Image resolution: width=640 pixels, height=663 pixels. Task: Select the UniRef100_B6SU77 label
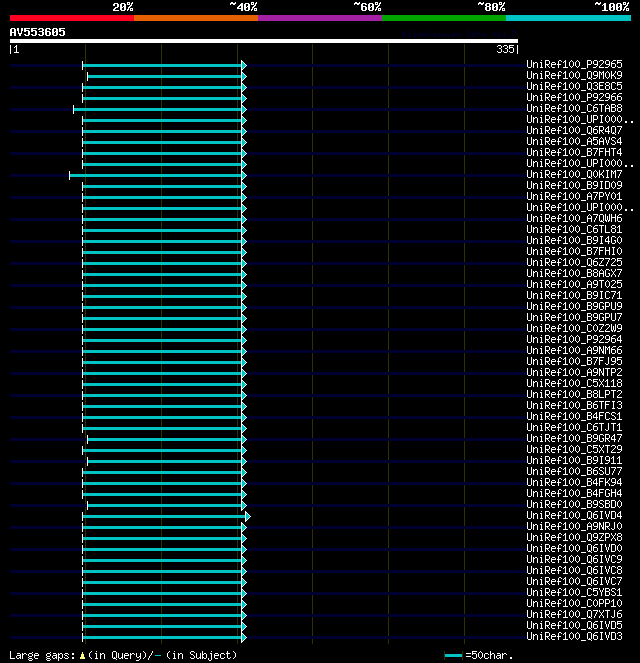(574, 471)
